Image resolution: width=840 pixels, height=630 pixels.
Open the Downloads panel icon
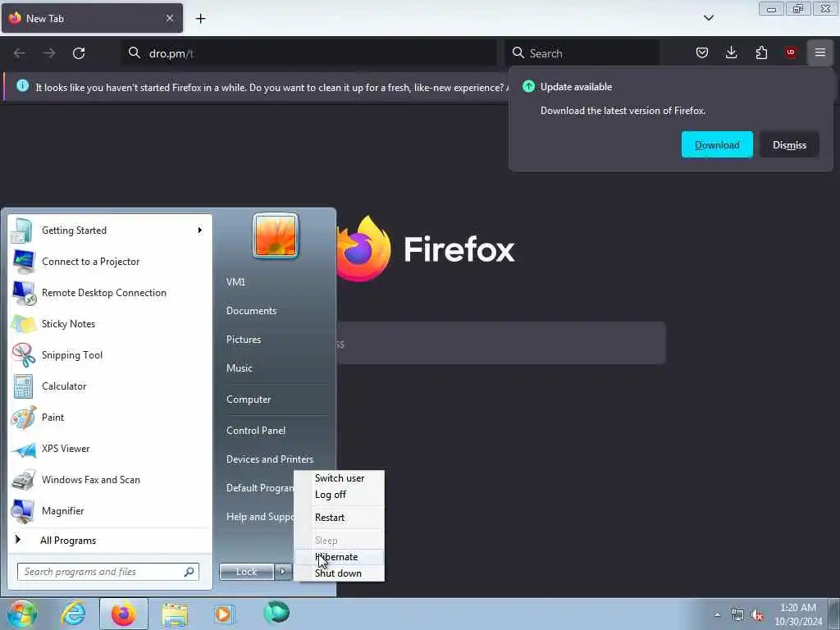tap(731, 52)
